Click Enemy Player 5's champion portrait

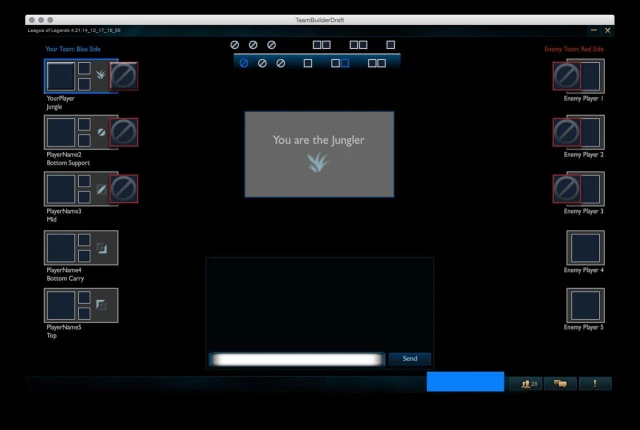585,305
